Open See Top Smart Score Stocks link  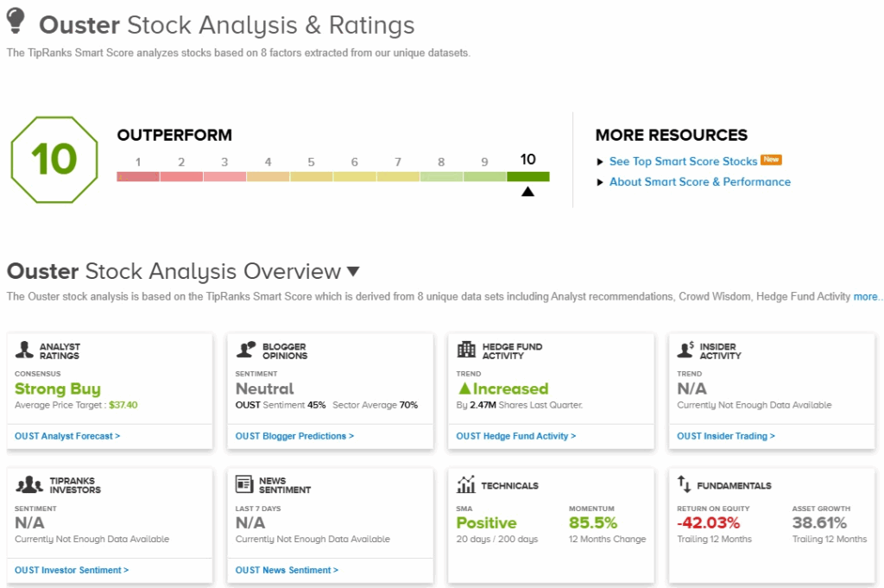(x=682, y=161)
